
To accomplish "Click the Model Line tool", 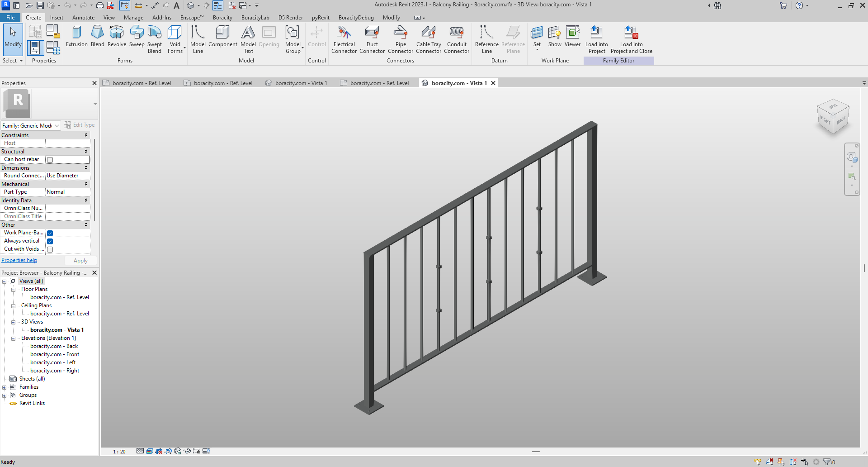I will 198,39.
